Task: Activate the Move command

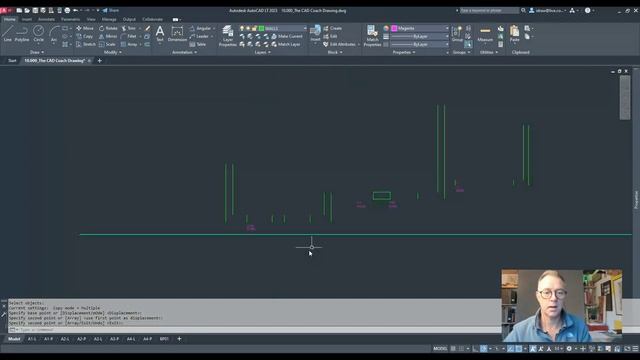Action: pyautogui.click(x=85, y=28)
